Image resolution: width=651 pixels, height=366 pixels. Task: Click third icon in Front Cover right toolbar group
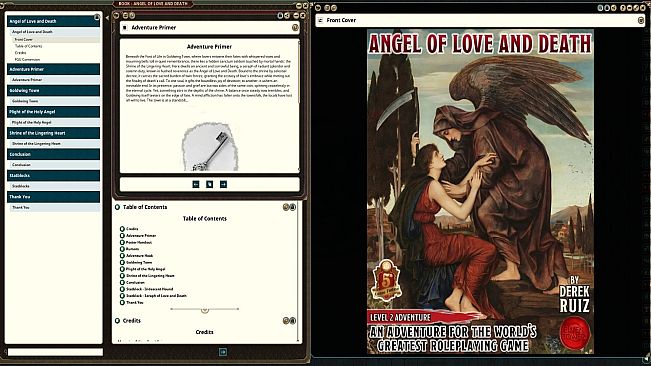click(613, 7)
